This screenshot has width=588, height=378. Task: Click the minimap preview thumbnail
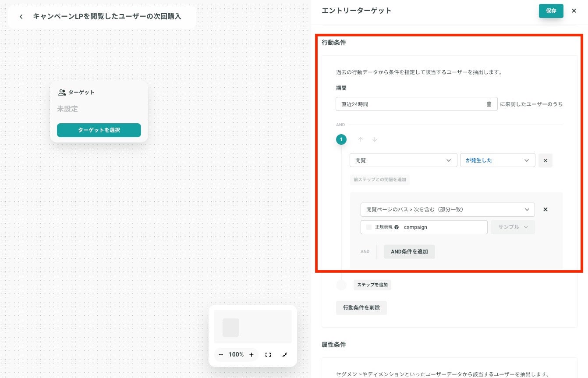pos(253,327)
